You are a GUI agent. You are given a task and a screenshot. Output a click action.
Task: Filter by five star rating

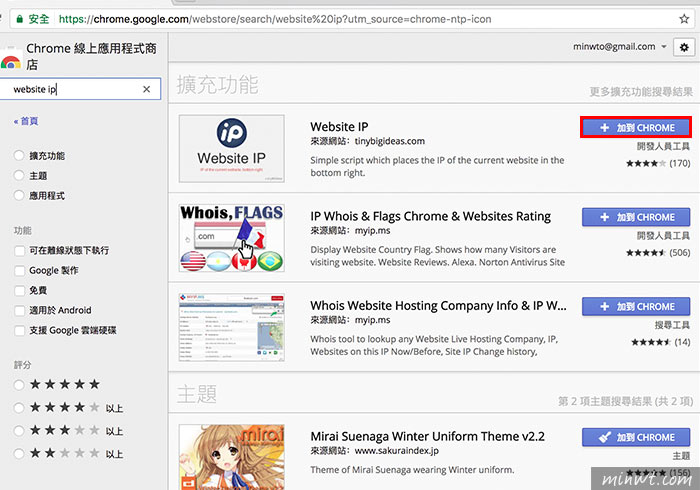coord(19,384)
